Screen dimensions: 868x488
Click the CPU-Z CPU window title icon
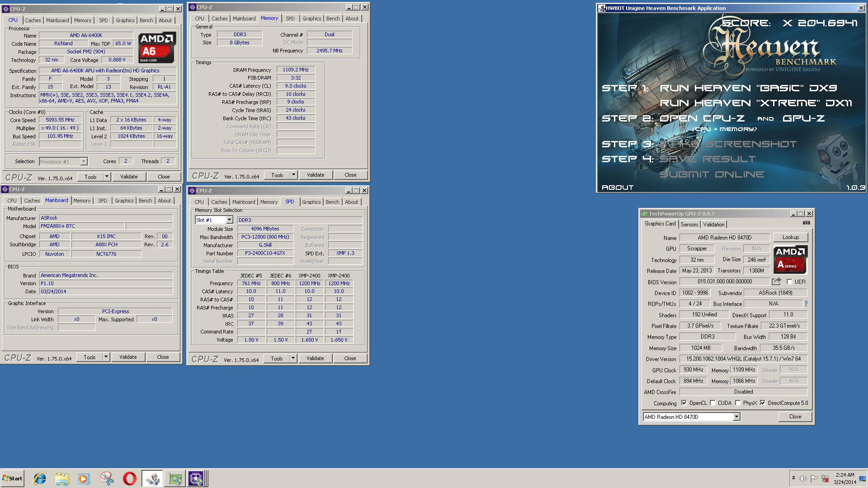[5, 9]
